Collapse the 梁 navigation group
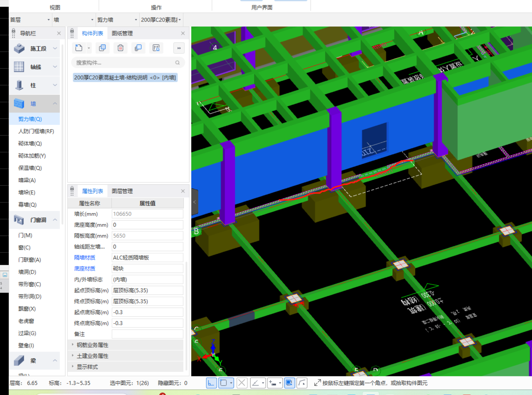This screenshot has width=532, height=395. point(55,360)
